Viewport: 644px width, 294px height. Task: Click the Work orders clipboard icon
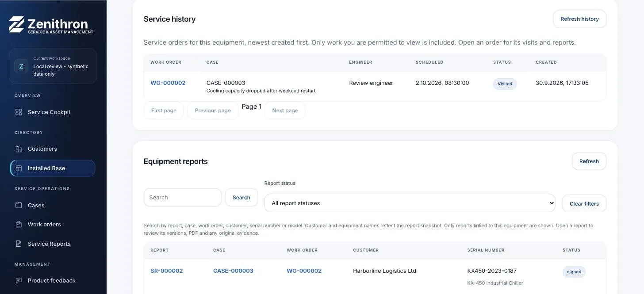tap(19, 225)
